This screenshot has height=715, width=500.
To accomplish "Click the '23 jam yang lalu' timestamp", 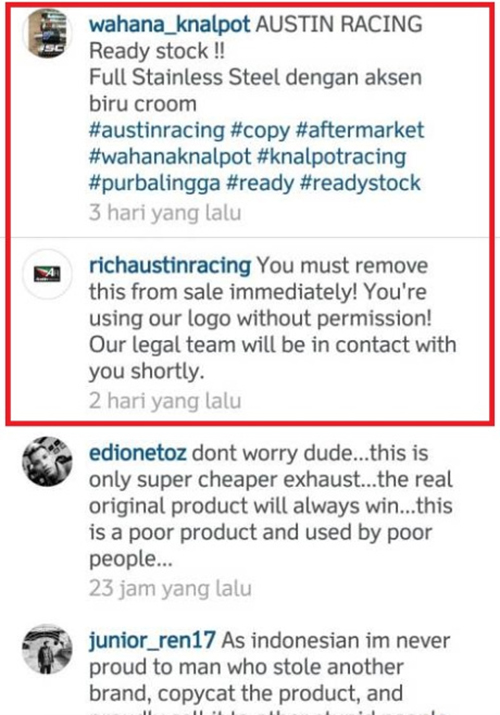I will tap(170, 588).
